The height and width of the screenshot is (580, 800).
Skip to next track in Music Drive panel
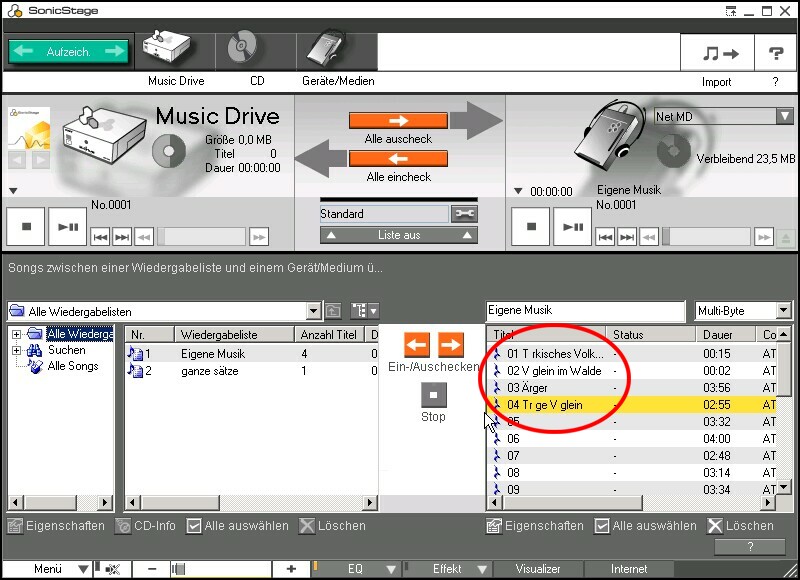click(121, 237)
